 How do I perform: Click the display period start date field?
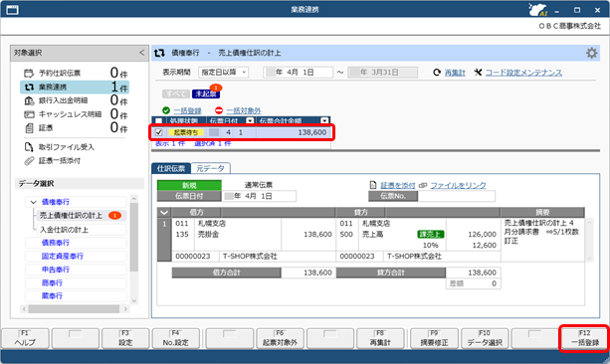coord(298,73)
